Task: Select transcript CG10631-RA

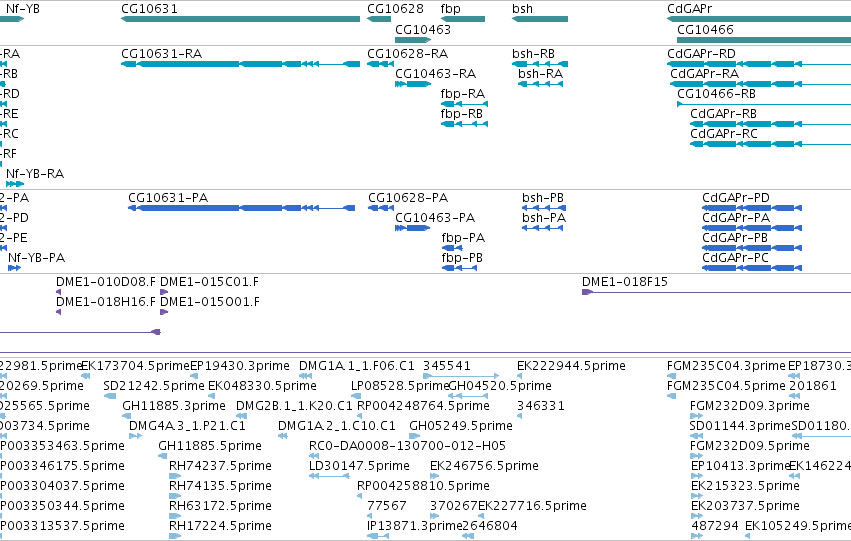Action: 240,64
